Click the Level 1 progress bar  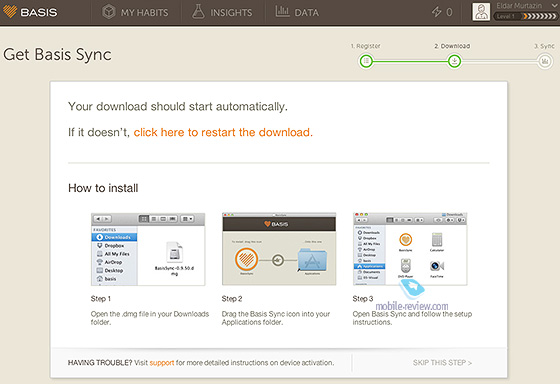click(x=525, y=16)
